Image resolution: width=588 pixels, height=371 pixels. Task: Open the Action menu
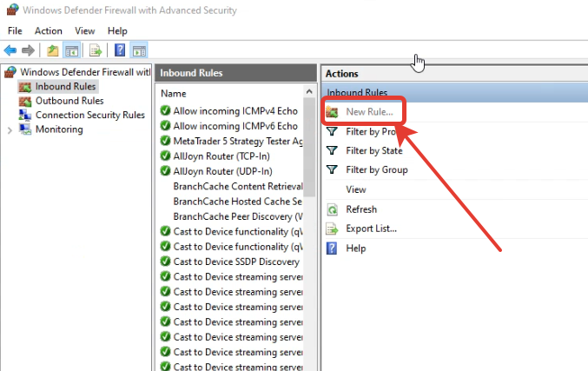(x=49, y=30)
